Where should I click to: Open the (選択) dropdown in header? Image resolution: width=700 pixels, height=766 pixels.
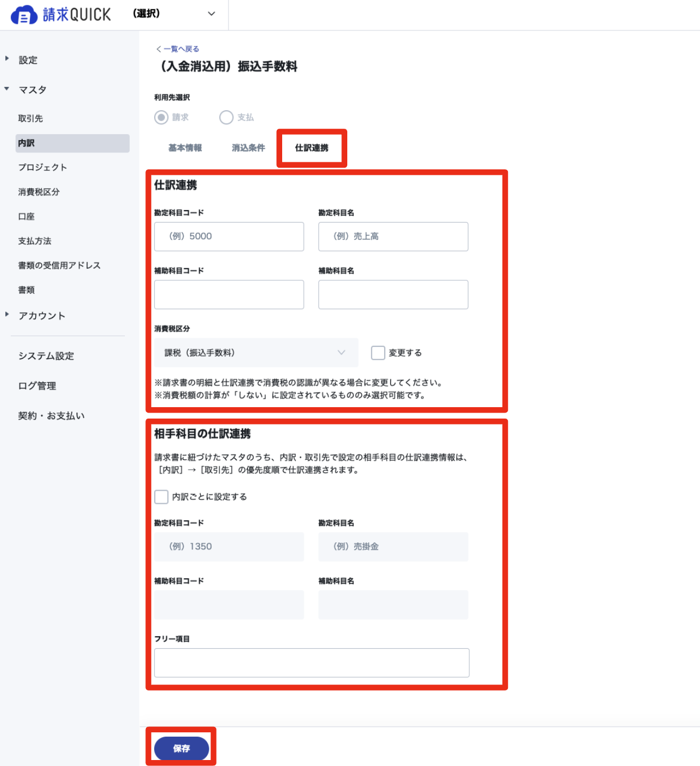click(x=174, y=14)
